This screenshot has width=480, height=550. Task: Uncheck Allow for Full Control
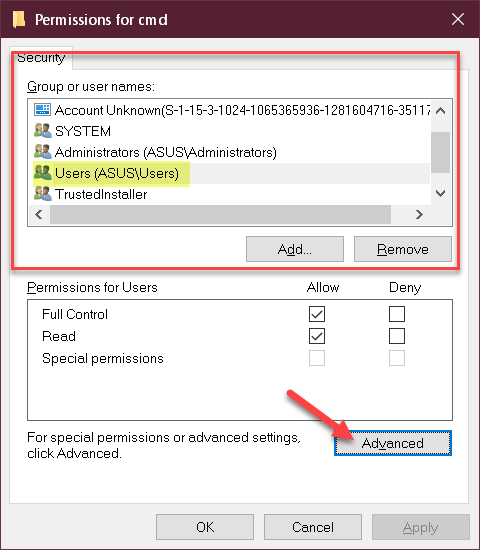[x=317, y=314]
